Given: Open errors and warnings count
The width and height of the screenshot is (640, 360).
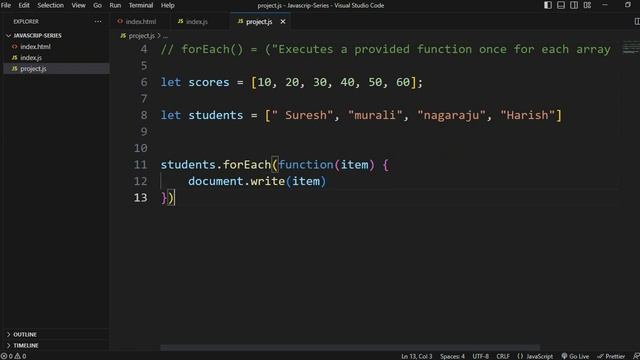Looking at the screenshot, I should (x=13, y=356).
